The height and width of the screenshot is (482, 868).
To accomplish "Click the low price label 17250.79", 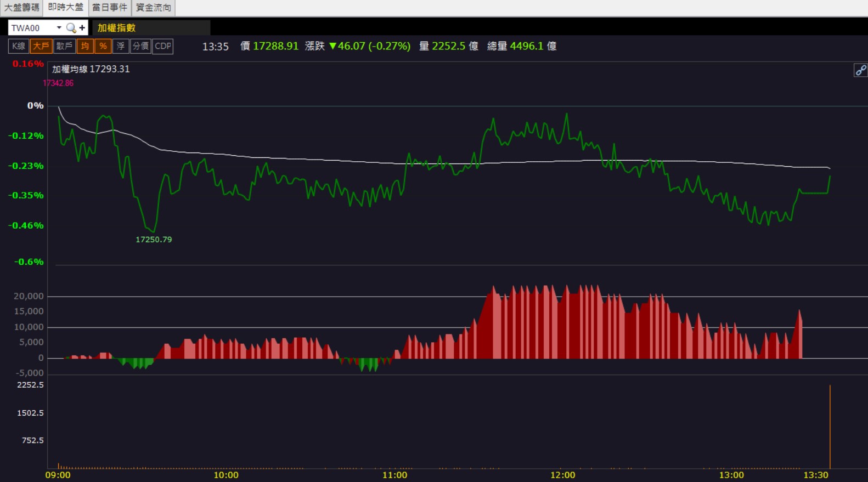I will pyautogui.click(x=154, y=240).
